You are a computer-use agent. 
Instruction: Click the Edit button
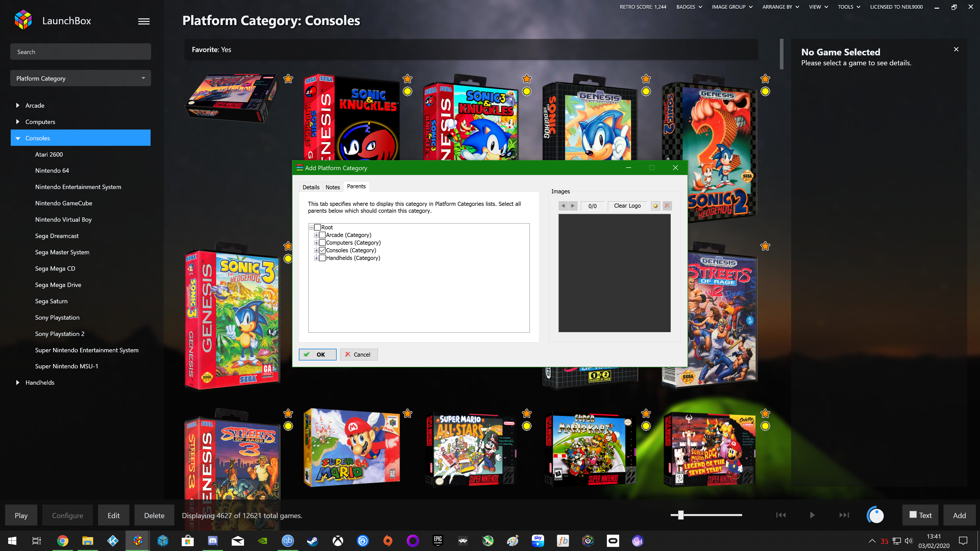click(113, 515)
